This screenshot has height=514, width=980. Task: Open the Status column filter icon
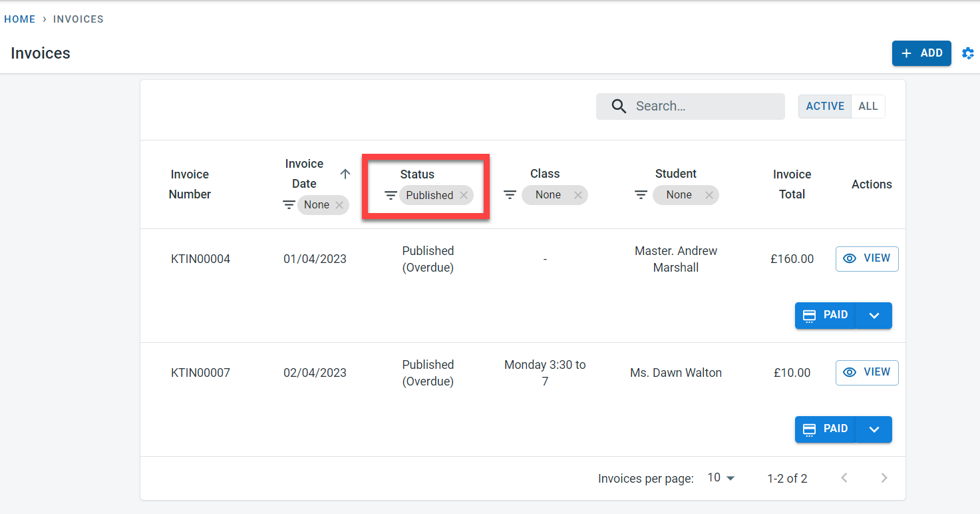tap(391, 195)
